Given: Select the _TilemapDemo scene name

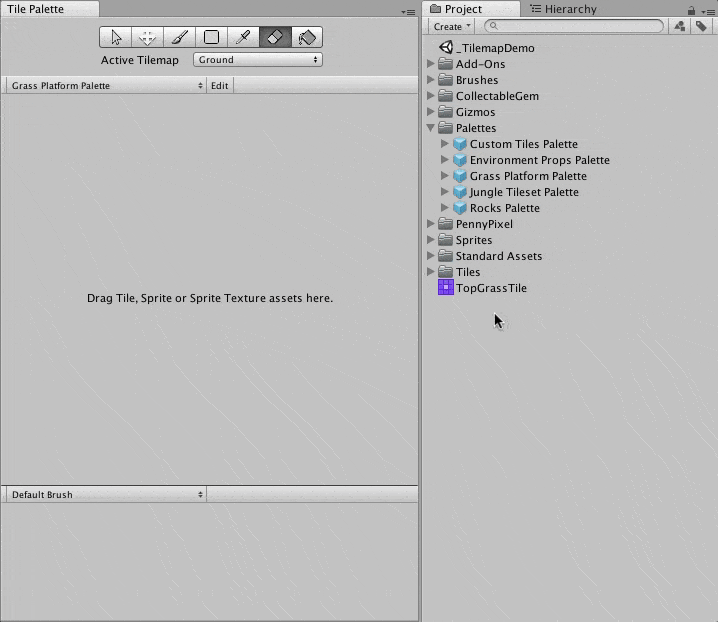Looking at the screenshot, I should (495, 48).
